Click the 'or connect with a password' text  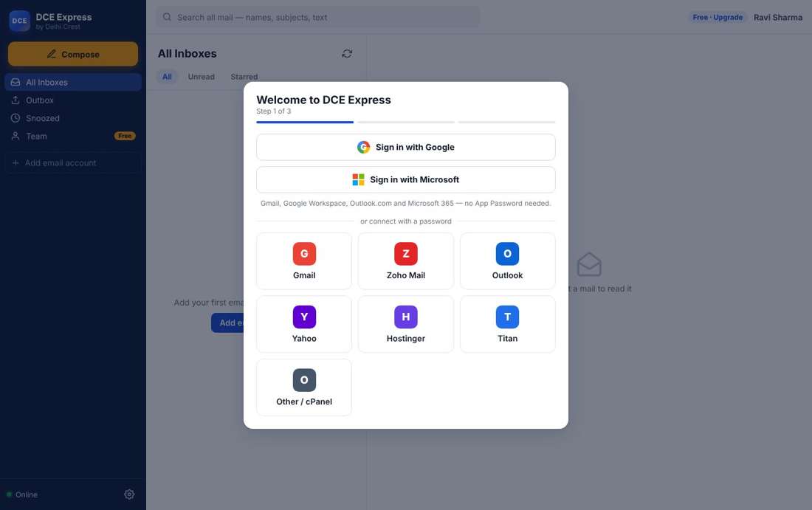405,221
